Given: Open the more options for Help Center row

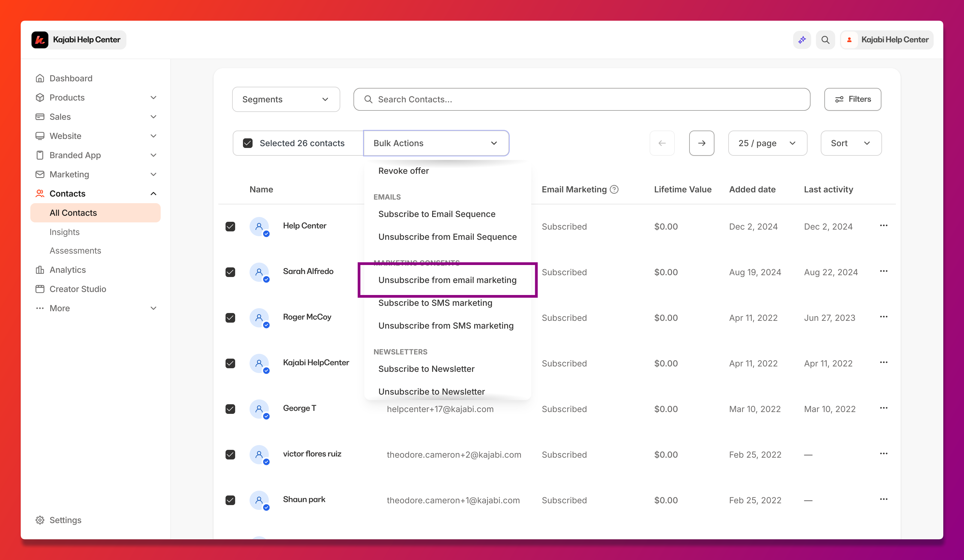Looking at the screenshot, I should click(x=884, y=225).
